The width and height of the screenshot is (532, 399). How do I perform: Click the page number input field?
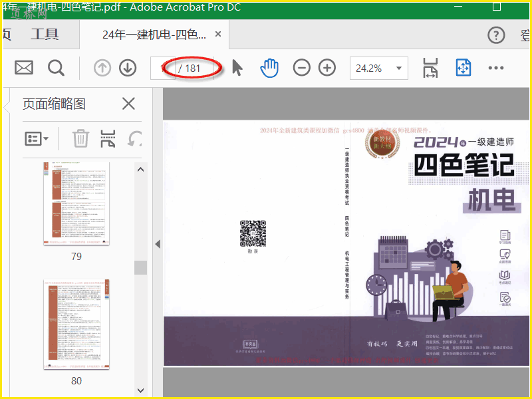pos(162,68)
